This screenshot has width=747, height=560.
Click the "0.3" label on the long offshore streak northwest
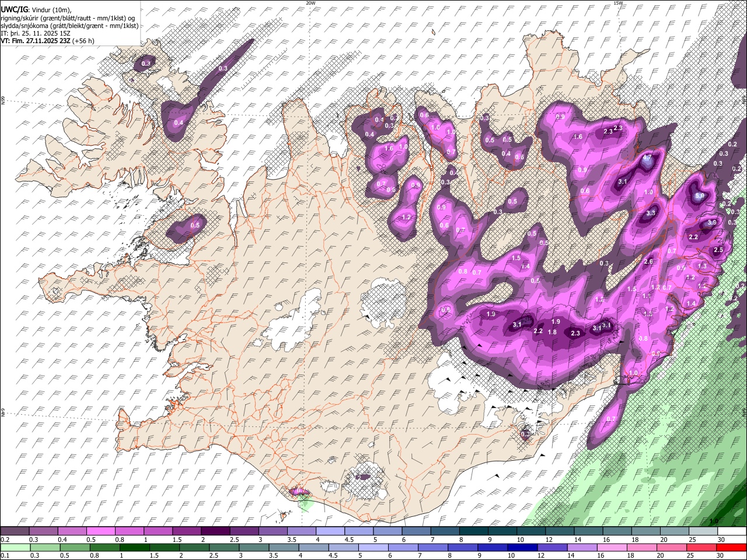223,68
